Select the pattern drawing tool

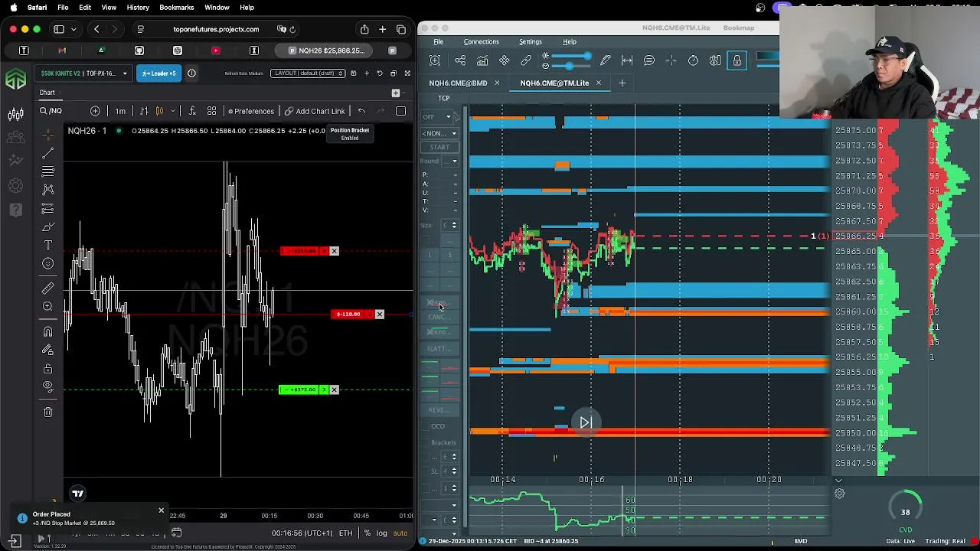[47, 189]
